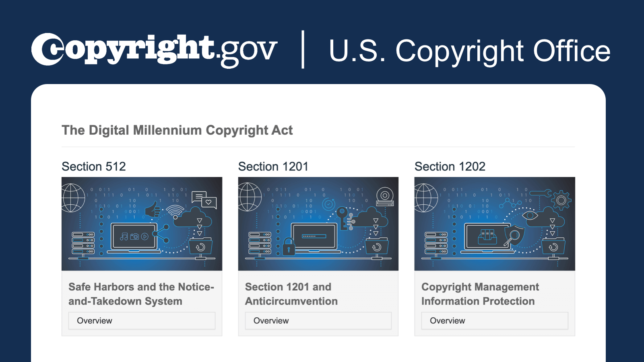Open Copyright Management Information Protection title
644x362 pixels.
480,294
